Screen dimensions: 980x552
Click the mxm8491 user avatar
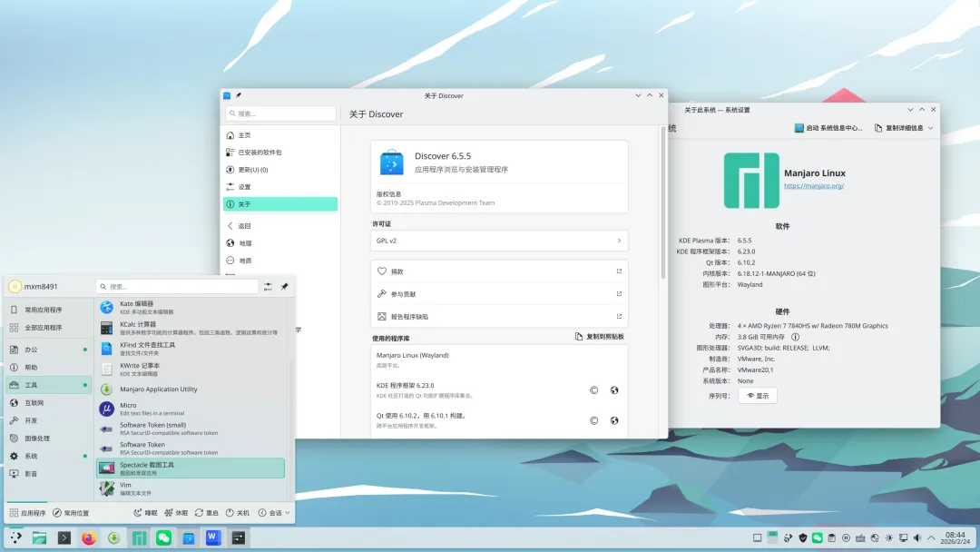pos(15,286)
